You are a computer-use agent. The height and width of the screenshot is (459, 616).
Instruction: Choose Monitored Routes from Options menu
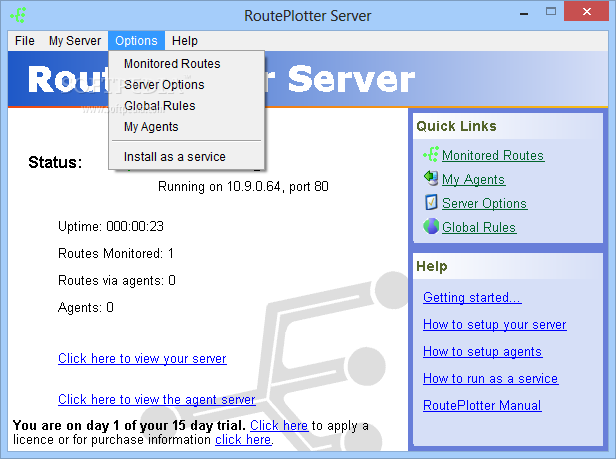coord(187,64)
